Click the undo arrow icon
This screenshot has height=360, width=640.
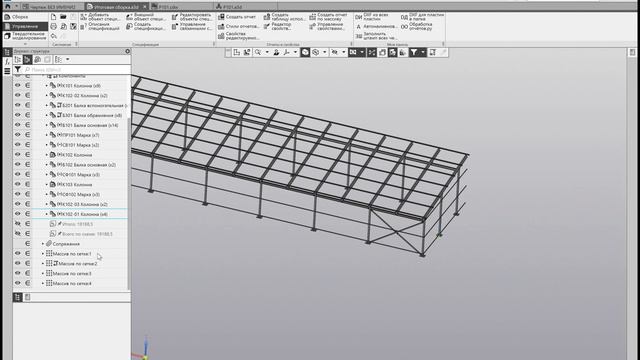coord(53,36)
